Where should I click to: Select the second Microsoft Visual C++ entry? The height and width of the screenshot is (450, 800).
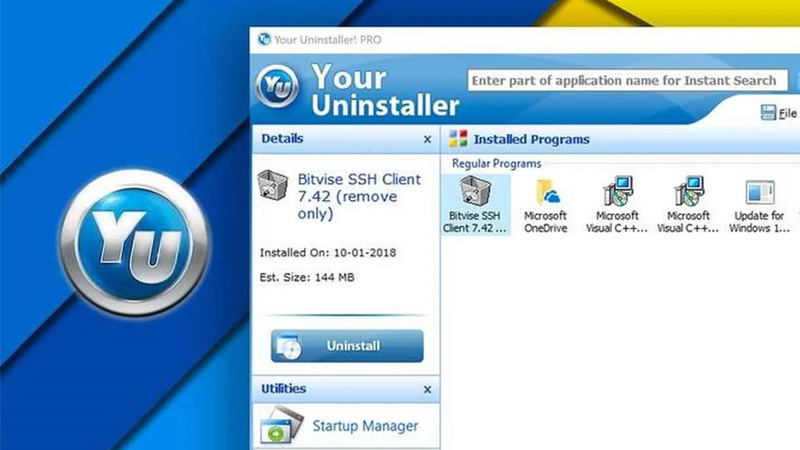tap(688, 205)
